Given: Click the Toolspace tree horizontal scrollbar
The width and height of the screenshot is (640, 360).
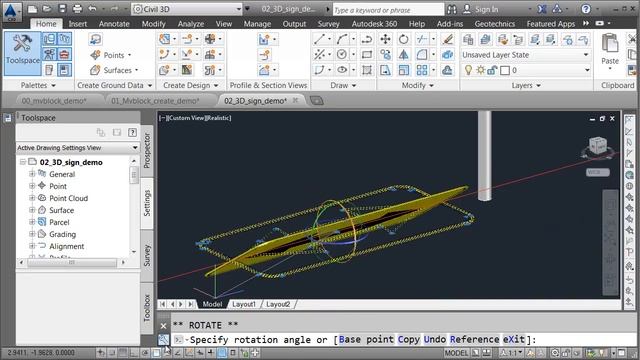Looking at the screenshot, I should click(x=72, y=262).
